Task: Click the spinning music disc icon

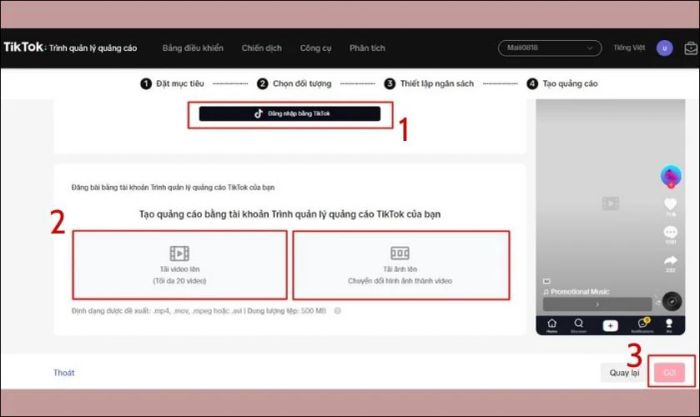Action: [x=671, y=301]
